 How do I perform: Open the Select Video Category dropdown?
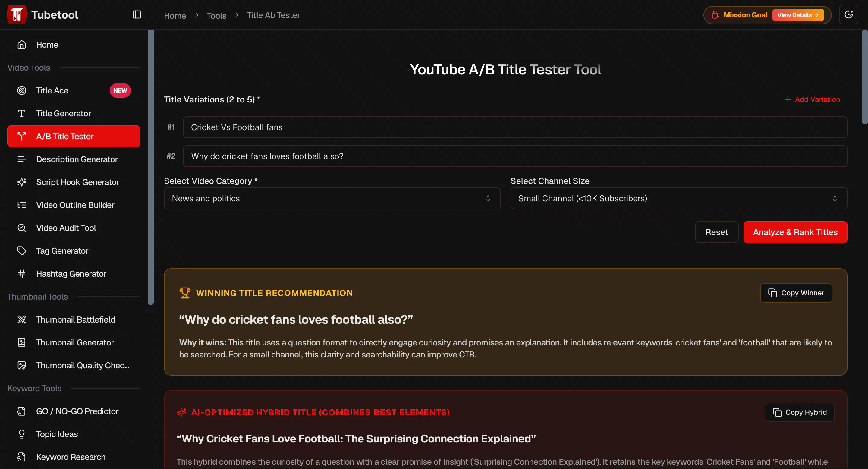point(332,198)
